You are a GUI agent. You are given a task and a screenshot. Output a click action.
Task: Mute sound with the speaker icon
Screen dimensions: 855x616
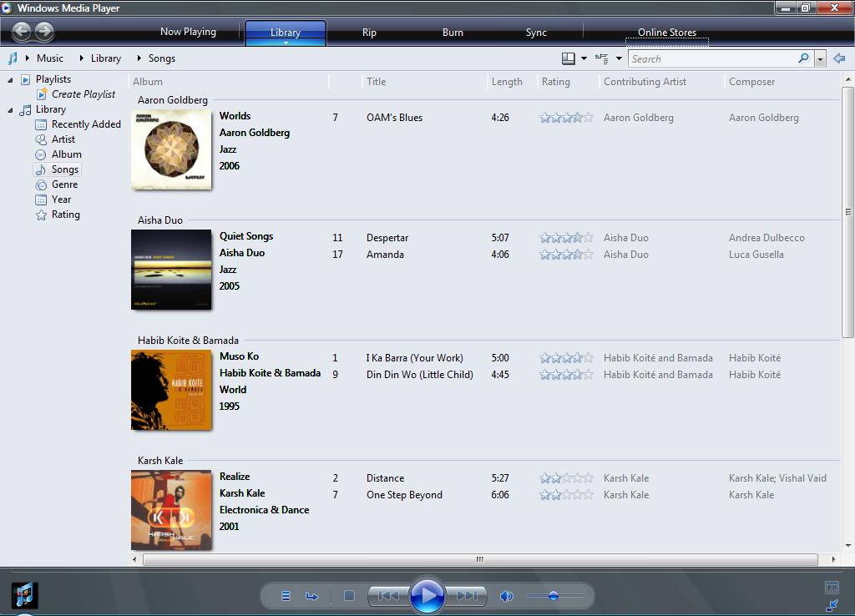(x=507, y=596)
